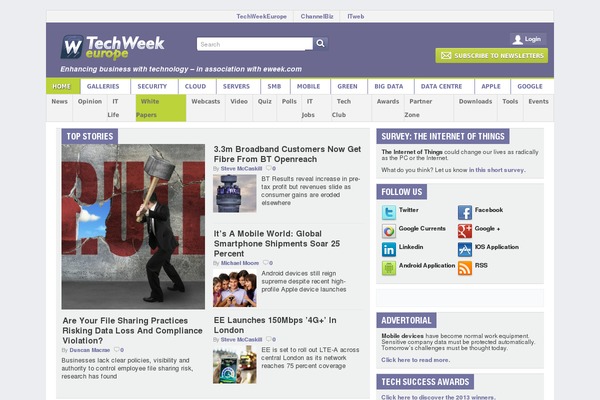
Task: Open the SMB tab
Action: coord(274,86)
